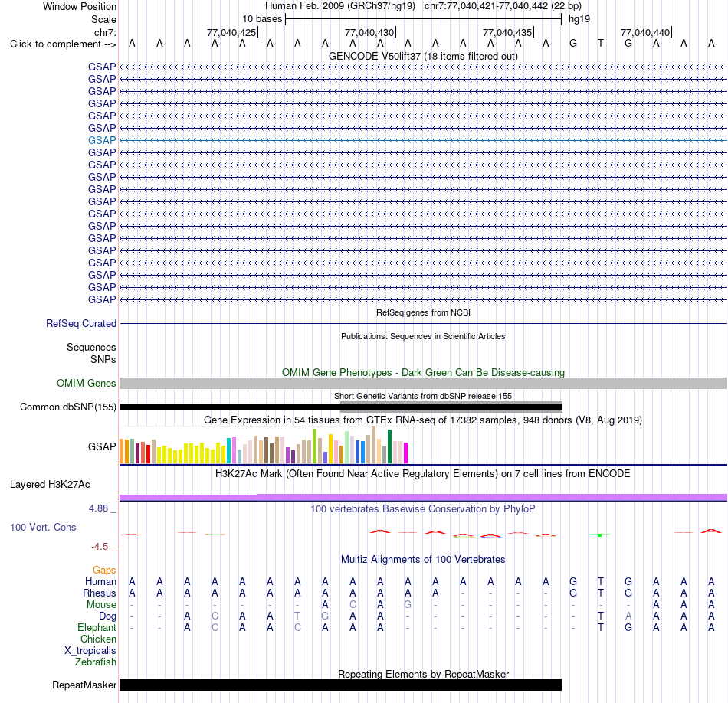Screen dimensions: 728x703
Task: Open the Common dbSNP(155) track label
Action: pos(67,407)
